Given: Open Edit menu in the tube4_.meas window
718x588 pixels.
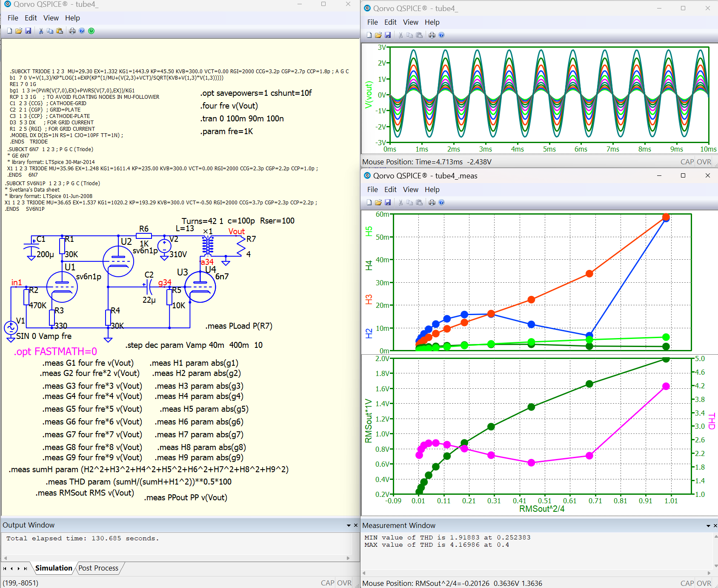Looking at the screenshot, I should click(390, 189).
